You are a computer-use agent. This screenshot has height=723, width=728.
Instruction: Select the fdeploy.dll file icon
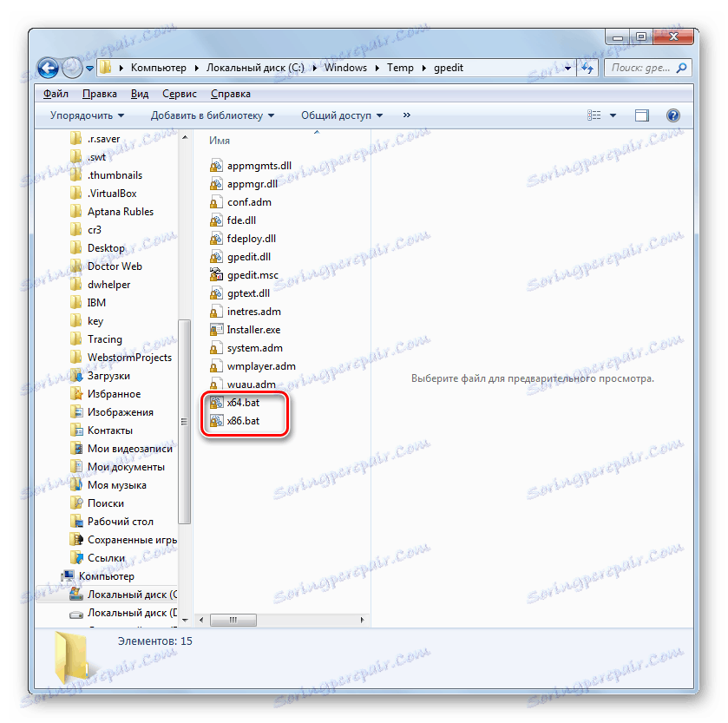[x=216, y=239]
